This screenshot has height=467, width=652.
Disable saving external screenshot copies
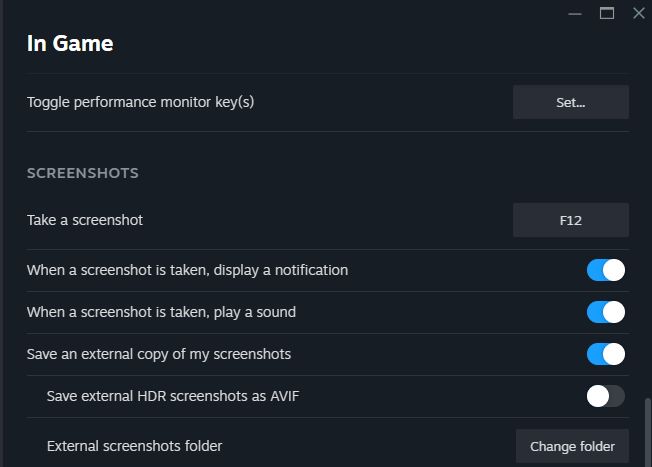(x=605, y=354)
